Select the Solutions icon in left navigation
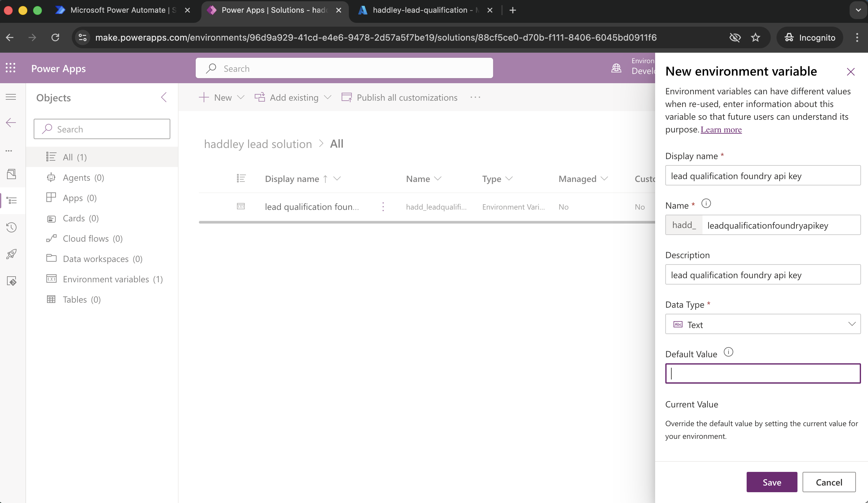 [x=11, y=201]
